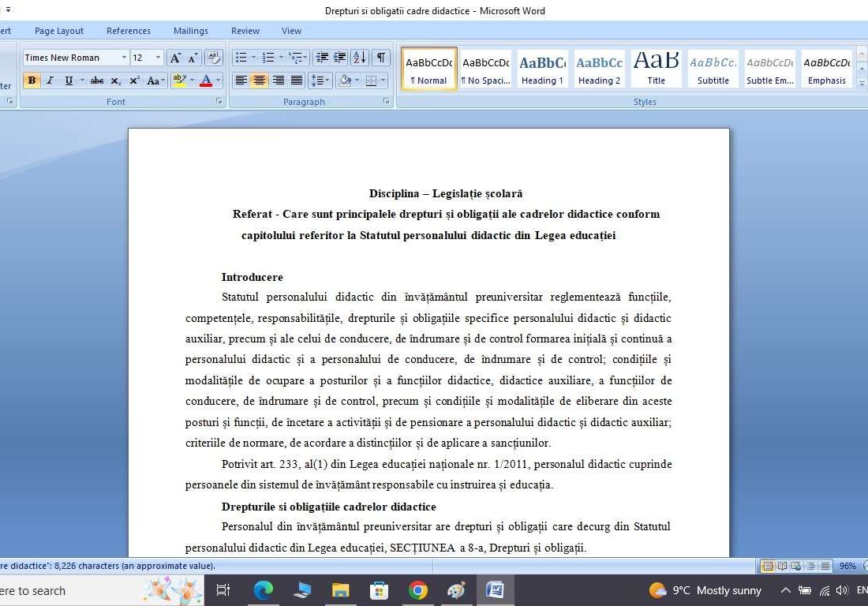
Task: Open the Mailings ribbon tab
Action: click(190, 31)
